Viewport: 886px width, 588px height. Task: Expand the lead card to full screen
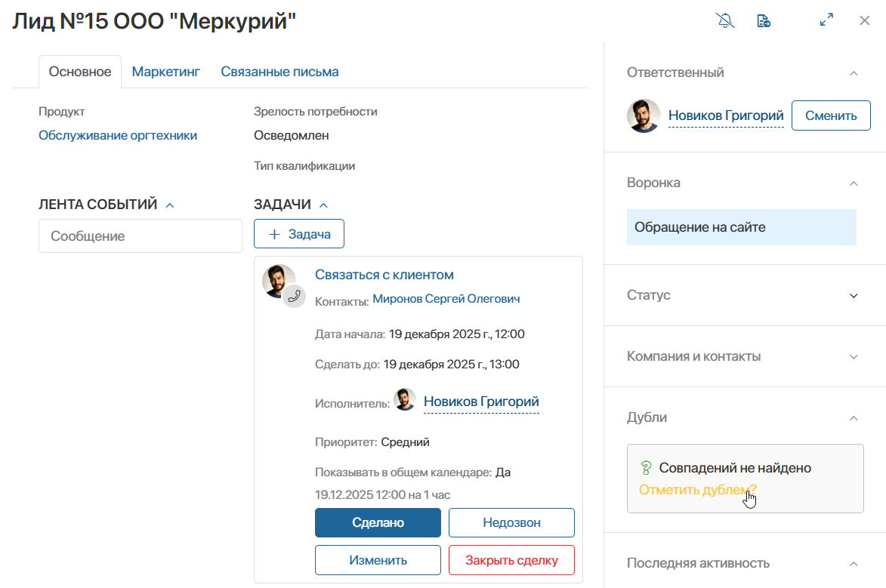[826, 20]
